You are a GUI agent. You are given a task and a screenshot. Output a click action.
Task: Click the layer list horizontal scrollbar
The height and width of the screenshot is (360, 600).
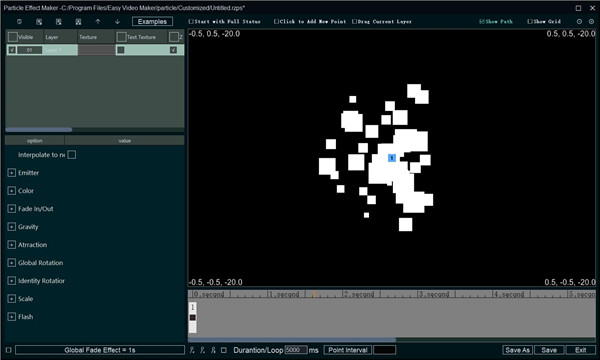39,130
